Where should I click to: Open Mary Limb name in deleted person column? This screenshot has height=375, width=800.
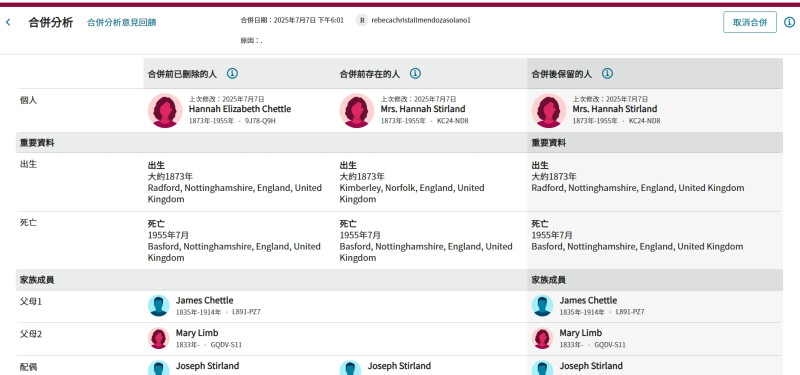click(197, 333)
